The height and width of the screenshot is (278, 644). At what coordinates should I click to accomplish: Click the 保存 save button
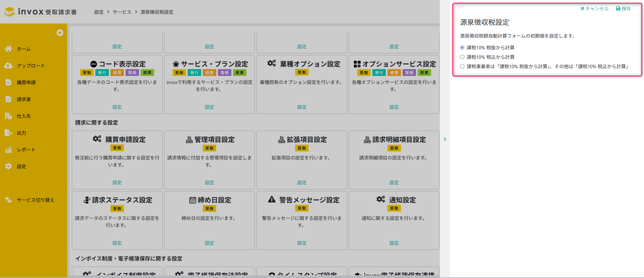[x=623, y=9]
